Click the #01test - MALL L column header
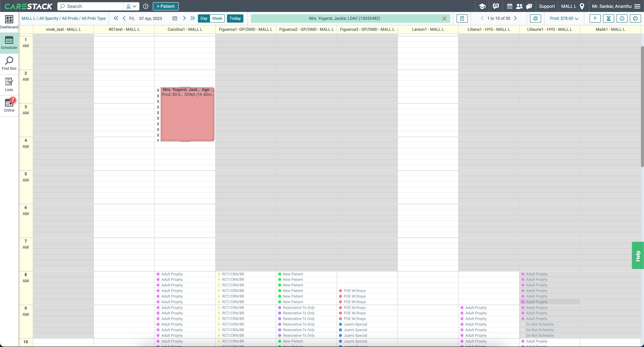 click(x=124, y=29)
